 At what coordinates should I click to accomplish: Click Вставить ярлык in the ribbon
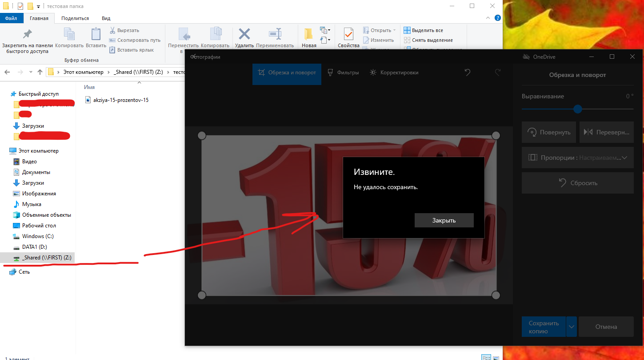(x=132, y=50)
